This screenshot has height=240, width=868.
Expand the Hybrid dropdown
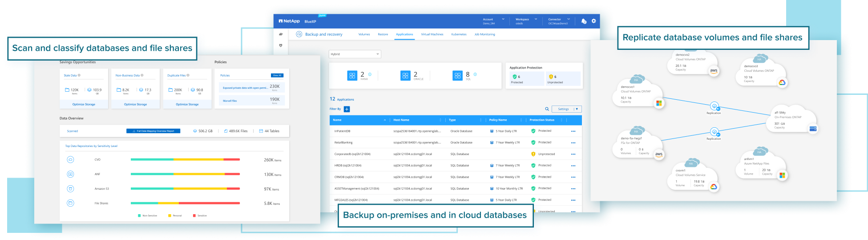coord(355,54)
